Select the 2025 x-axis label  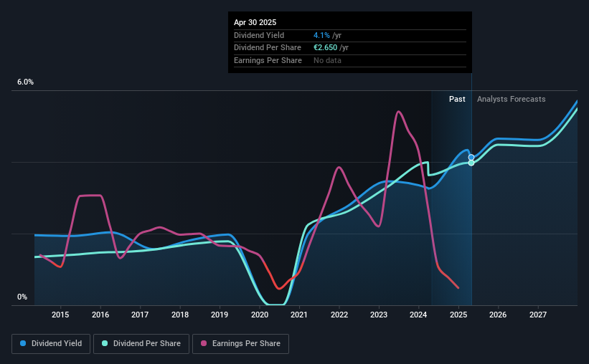pos(458,315)
